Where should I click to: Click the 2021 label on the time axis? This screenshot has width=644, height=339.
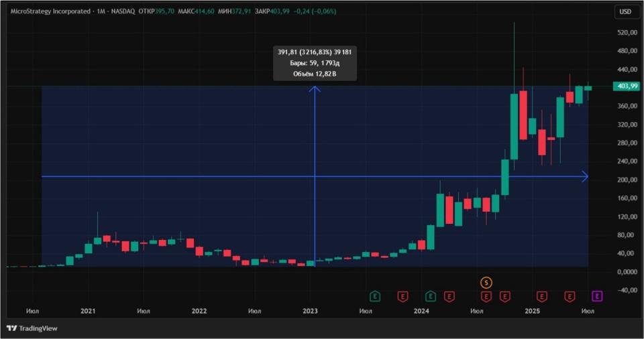coord(88,311)
